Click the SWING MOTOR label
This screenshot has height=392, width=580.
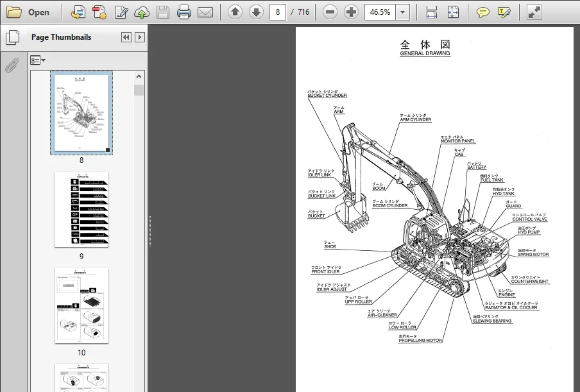click(533, 255)
